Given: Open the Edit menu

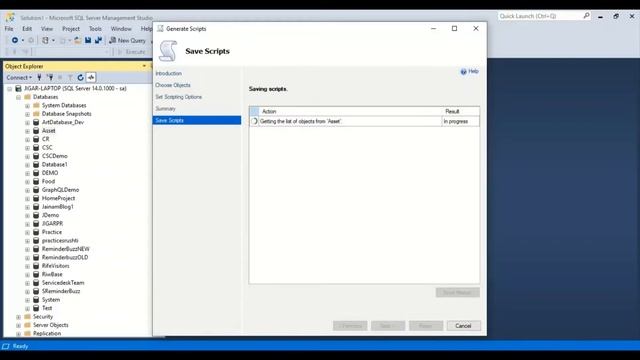Looking at the screenshot, I should (27, 29).
